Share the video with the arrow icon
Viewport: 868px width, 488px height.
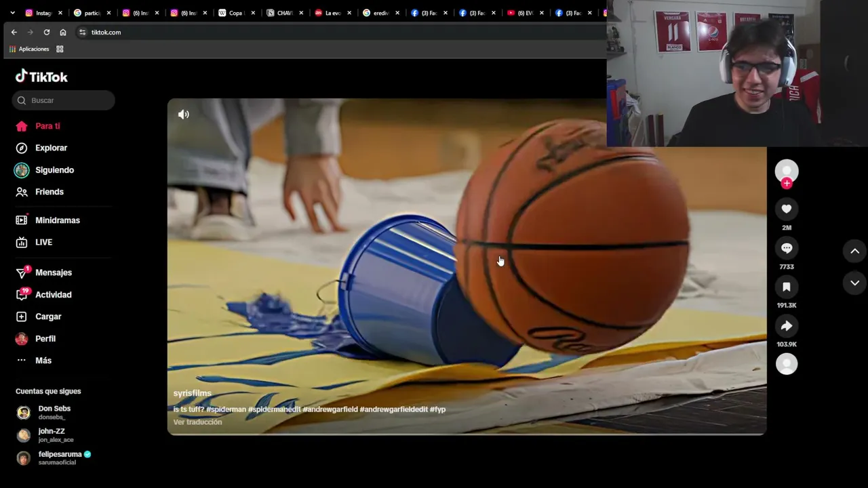(787, 326)
